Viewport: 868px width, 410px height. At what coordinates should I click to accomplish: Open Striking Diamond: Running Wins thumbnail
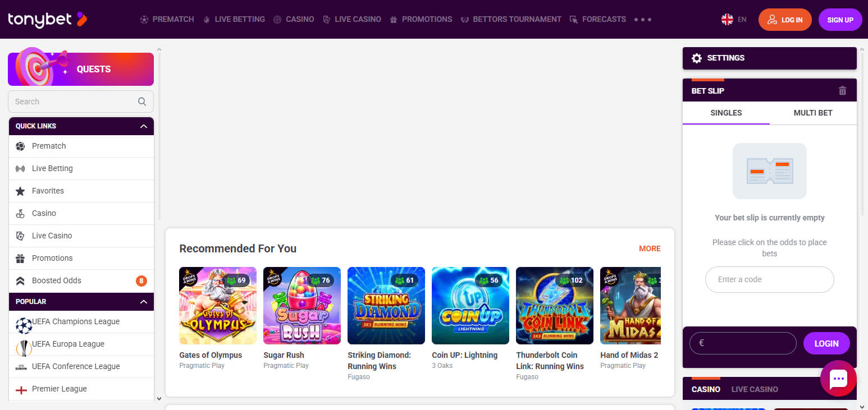click(x=386, y=306)
